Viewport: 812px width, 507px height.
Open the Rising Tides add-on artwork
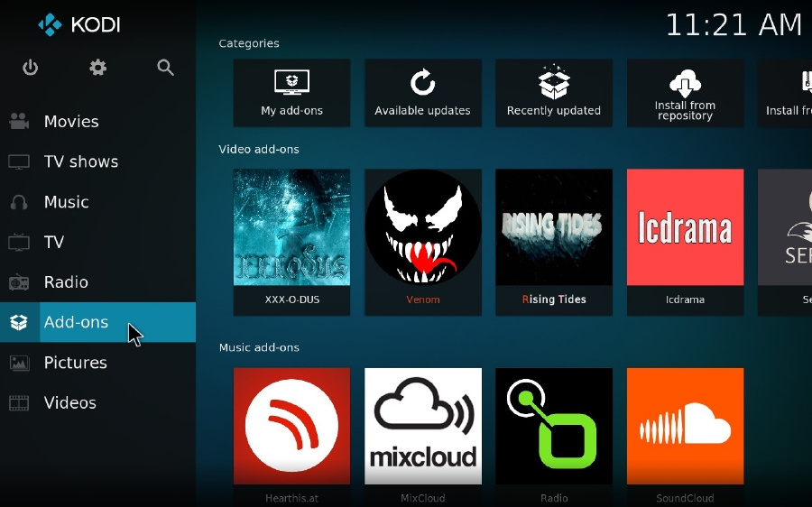(554, 226)
